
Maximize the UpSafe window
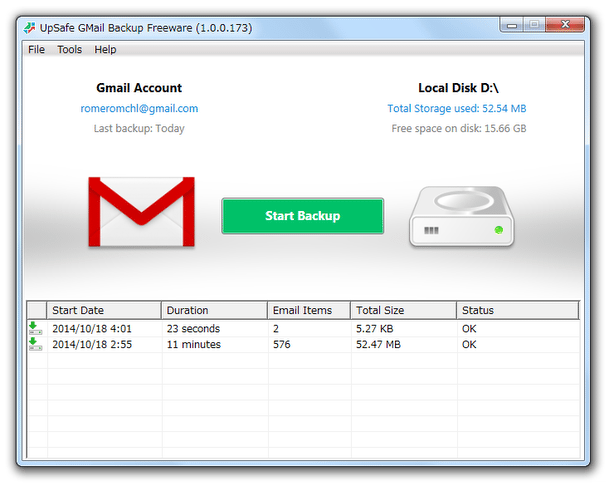pyautogui.click(x=534, y=25)
